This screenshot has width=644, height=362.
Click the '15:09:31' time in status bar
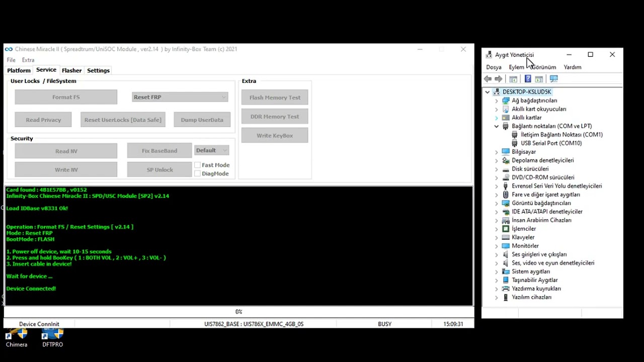453,324
